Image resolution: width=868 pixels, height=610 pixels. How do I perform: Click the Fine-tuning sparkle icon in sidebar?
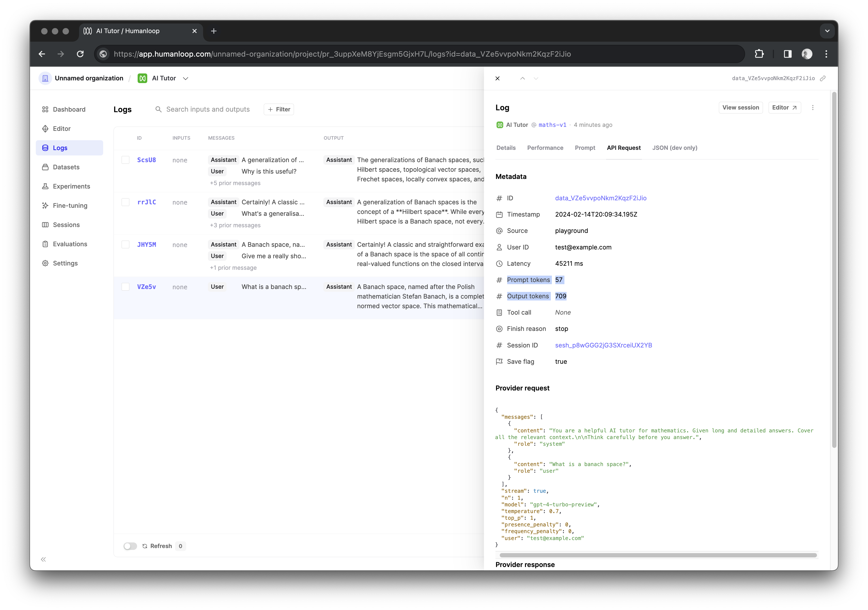click(x=45, y=206)
